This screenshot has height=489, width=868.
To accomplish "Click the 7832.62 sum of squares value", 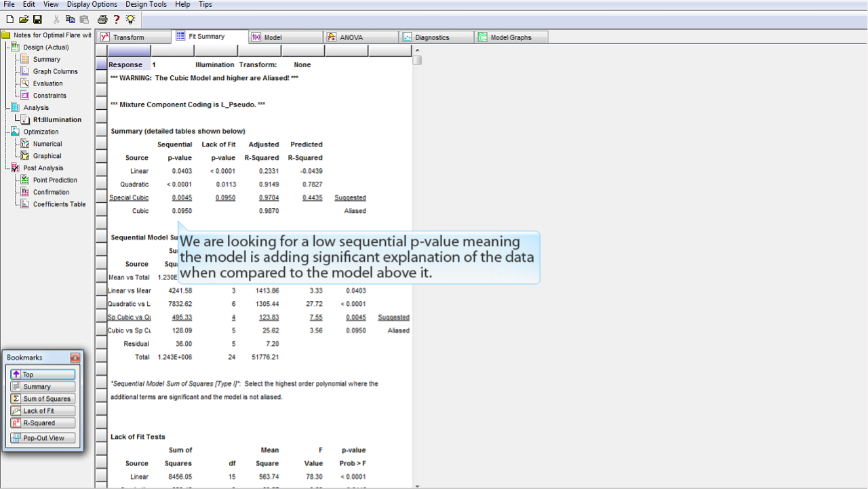I will [x=181, y=304].
